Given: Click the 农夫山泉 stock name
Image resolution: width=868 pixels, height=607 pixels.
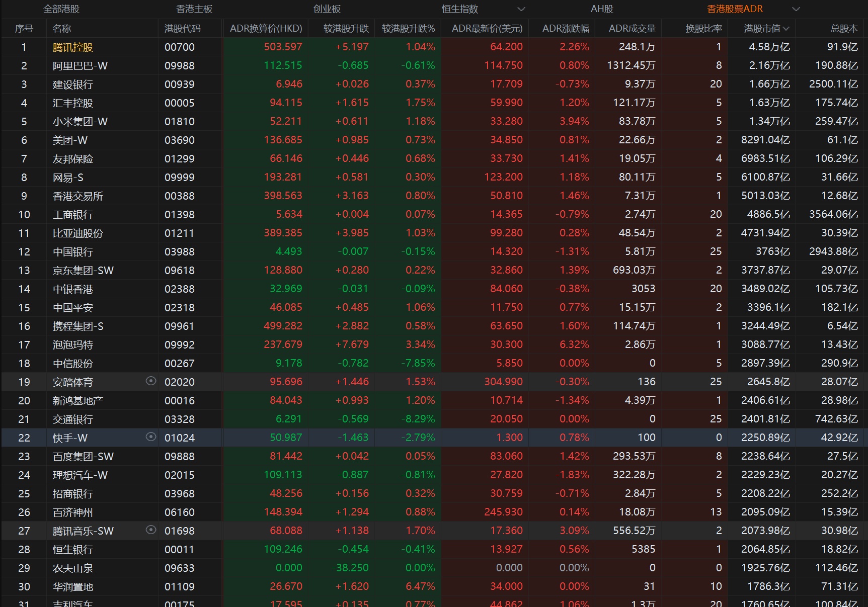Looking at the screenshot, I should pyautogui.click(x=73, y=568).
